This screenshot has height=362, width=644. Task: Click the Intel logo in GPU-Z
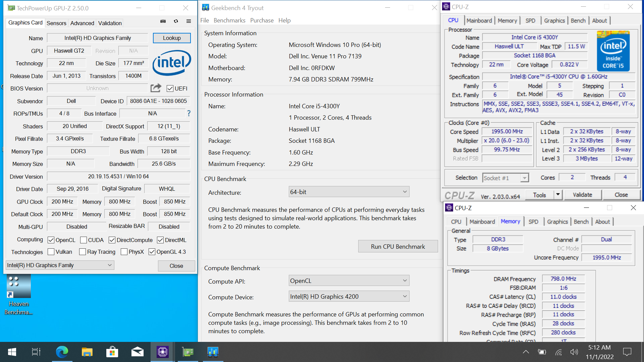(x=172, y=63)
